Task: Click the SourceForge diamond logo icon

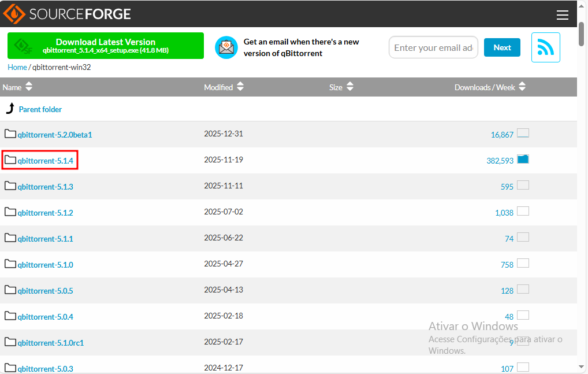Action: click(14, 13)
